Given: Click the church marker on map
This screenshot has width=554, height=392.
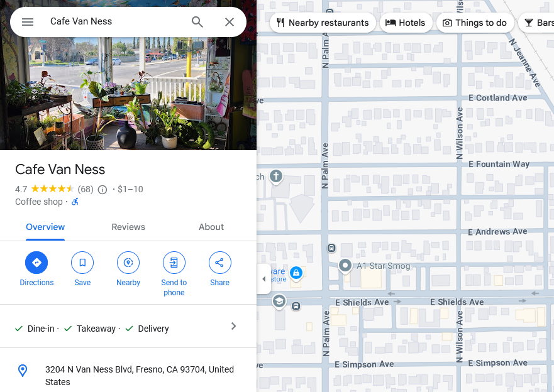Looking at the screenshot, I should click(276, 176).
